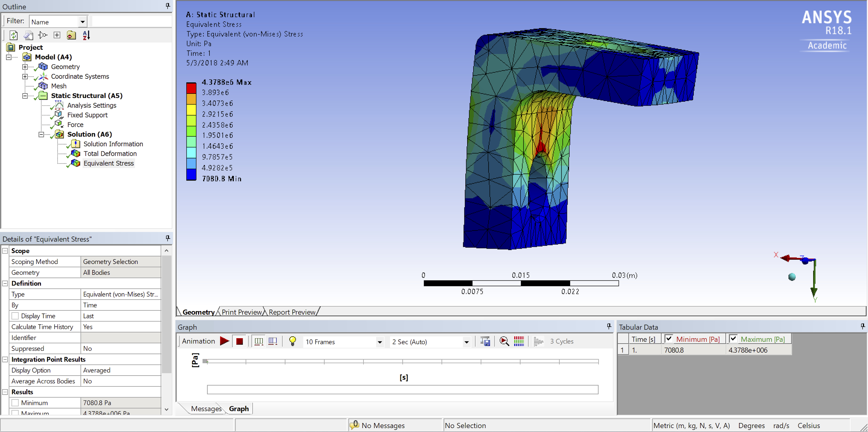Stop the animation with red square button
This screenshot has height=432, width=868.
(239, 341)
